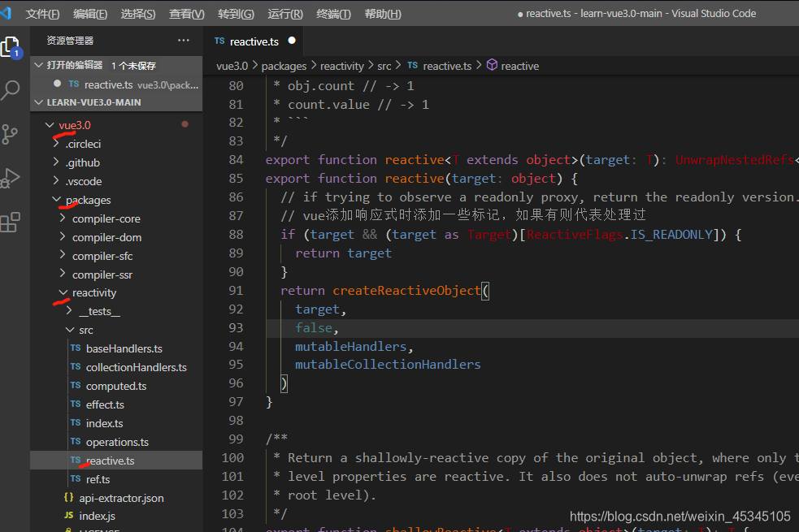
Task: Place cursor on 'false,' on line 93
Action: (x=316, y=327)
